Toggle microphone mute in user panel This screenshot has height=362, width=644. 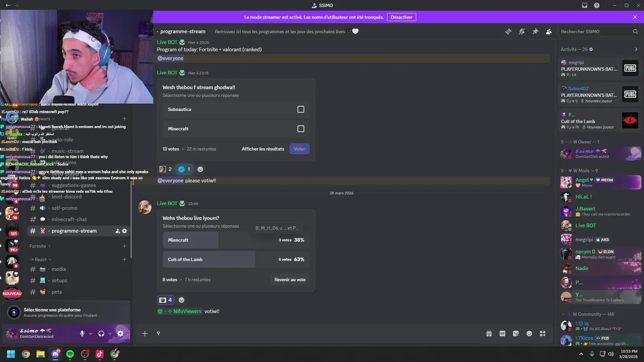point(82,333)
